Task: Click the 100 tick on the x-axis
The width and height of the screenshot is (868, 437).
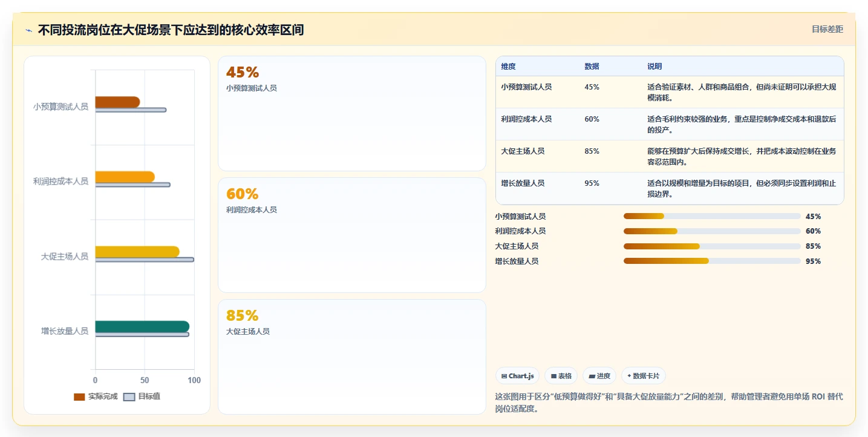Action: coord(194,380)
